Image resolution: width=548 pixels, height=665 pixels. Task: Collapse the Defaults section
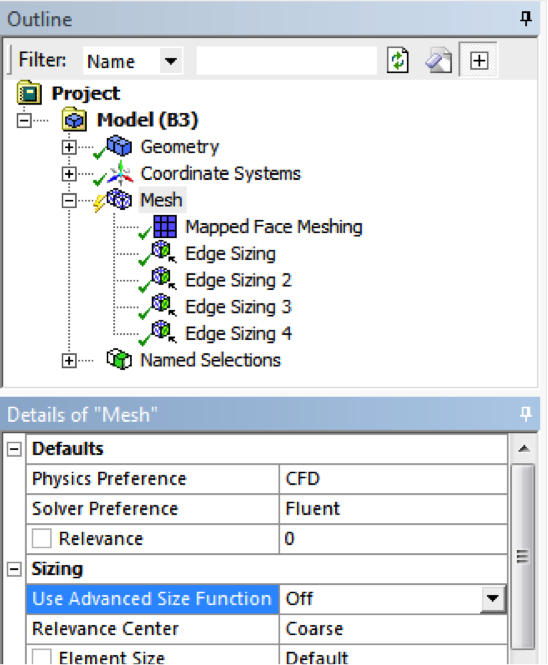[14, 449]
